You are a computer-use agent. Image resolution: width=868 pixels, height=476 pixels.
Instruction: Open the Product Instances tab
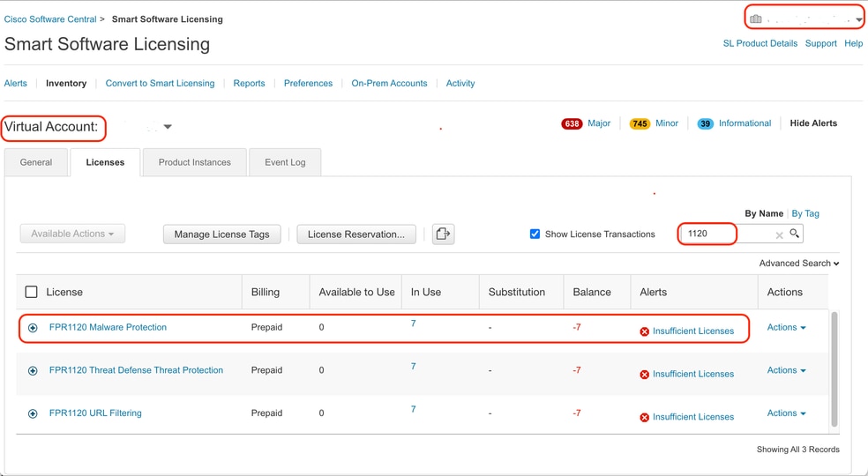tap(195, 162)
